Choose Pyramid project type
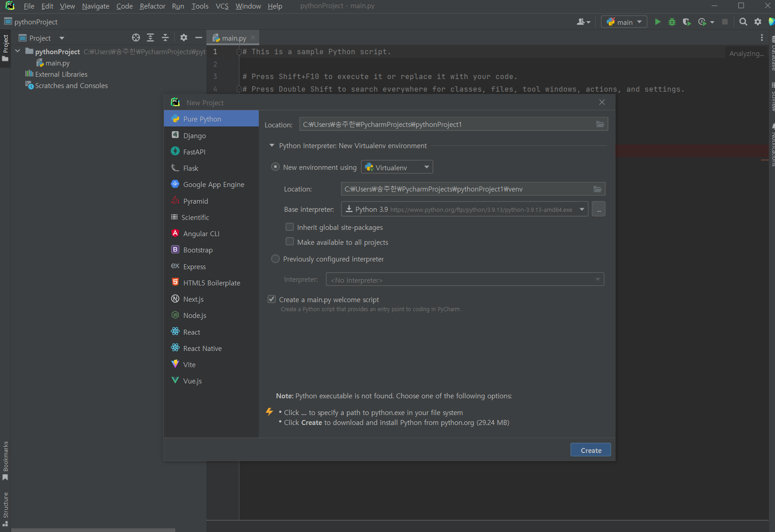This screenshot has height=532, width=775. tap(211, 201)
